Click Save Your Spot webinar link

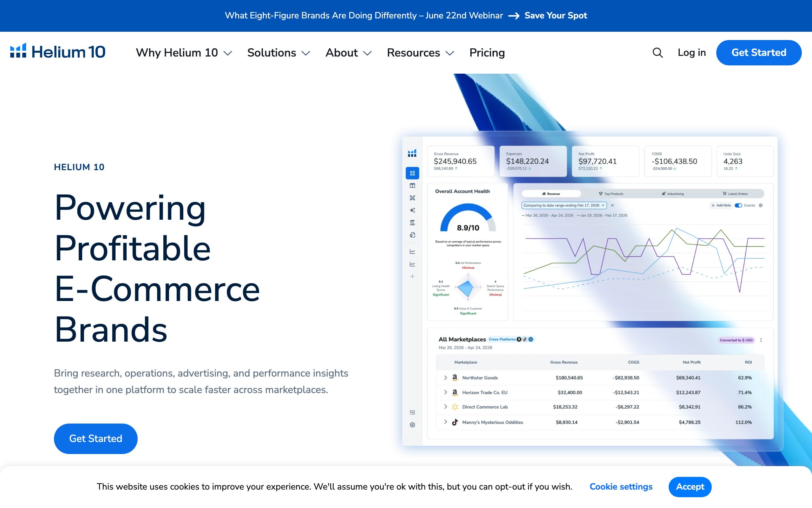556,16
